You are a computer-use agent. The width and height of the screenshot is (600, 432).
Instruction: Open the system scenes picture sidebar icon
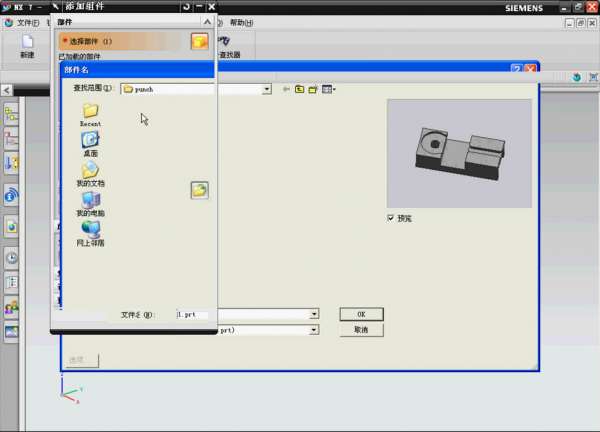click(x=11, y=331)
